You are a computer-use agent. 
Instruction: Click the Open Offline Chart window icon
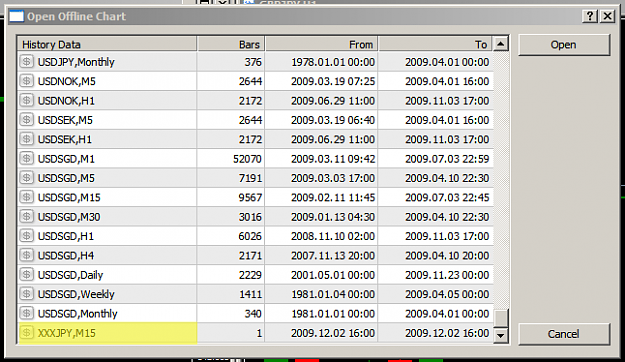click(x=17, y=16)
